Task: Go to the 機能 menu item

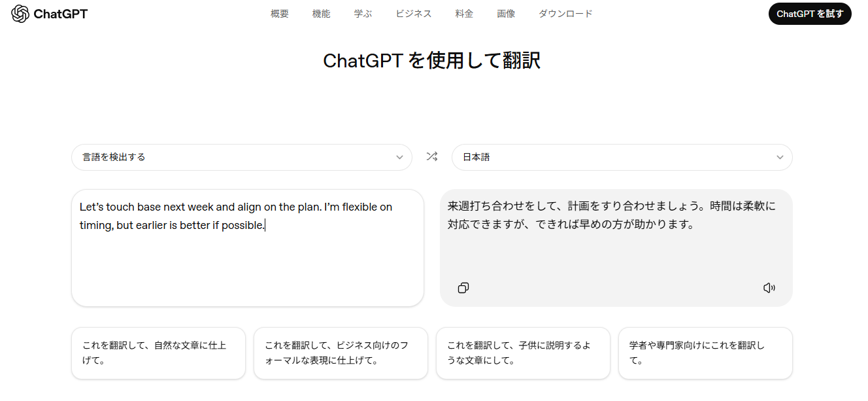Action: click(321, 14)
